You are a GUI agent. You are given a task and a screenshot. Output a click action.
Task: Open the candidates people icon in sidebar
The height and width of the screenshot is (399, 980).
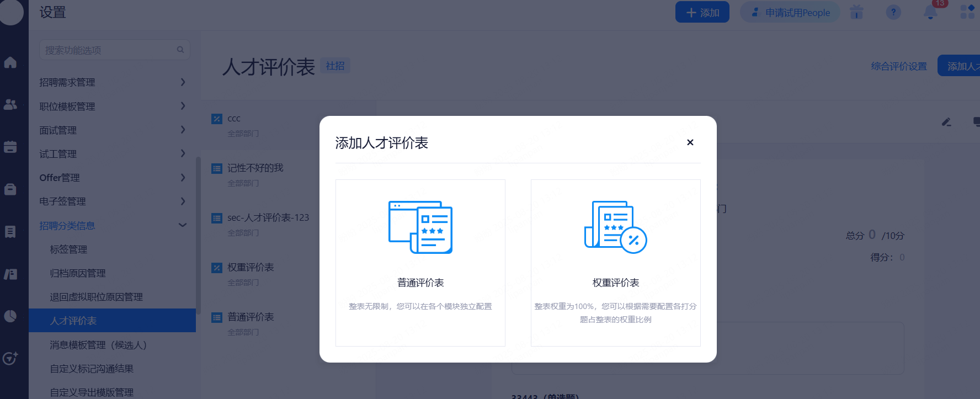tap(10, 104)
